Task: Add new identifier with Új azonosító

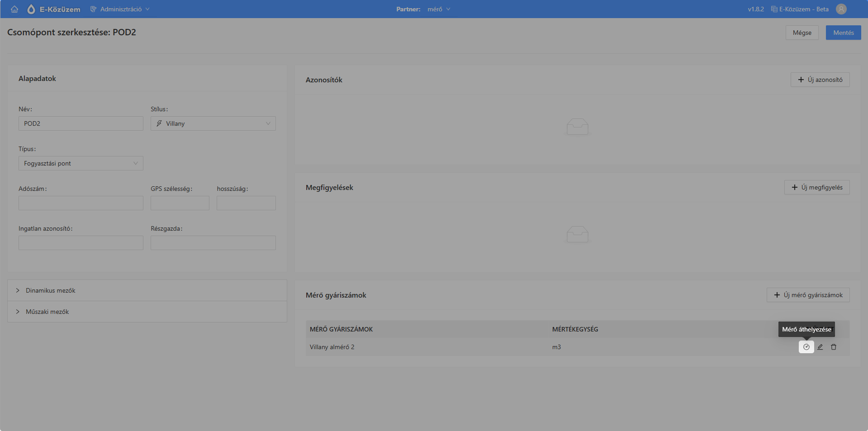Action: point(820,80)
